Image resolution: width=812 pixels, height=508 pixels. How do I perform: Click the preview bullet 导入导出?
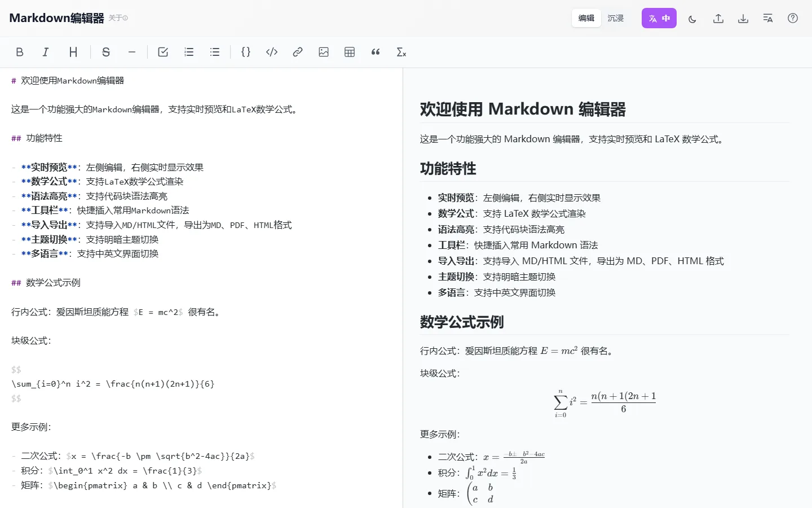click(581, 261)
